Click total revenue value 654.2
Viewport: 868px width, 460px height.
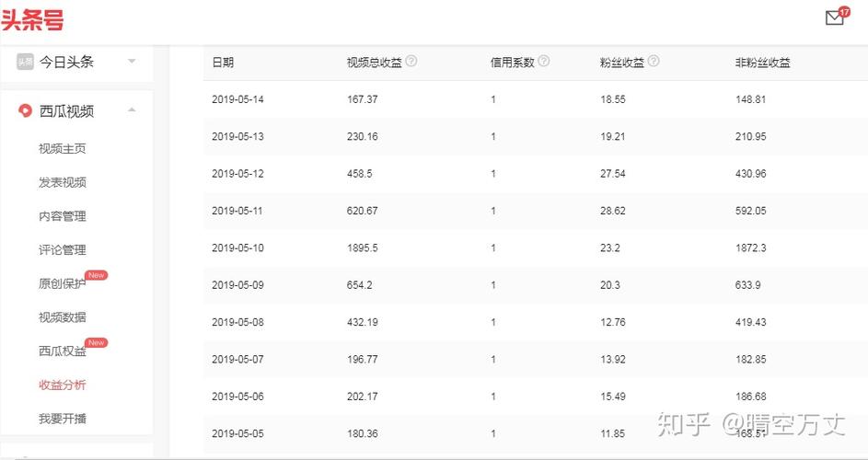coord(360,285)
